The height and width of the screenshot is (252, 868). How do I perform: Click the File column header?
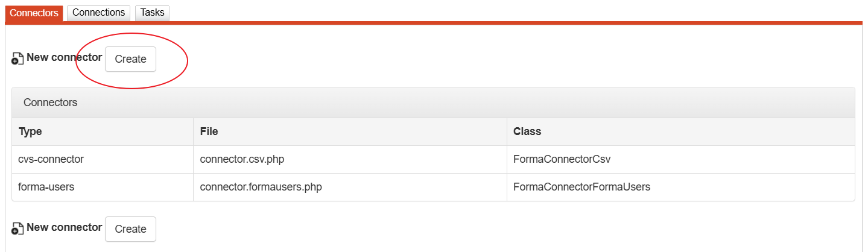tap(209, 131)
